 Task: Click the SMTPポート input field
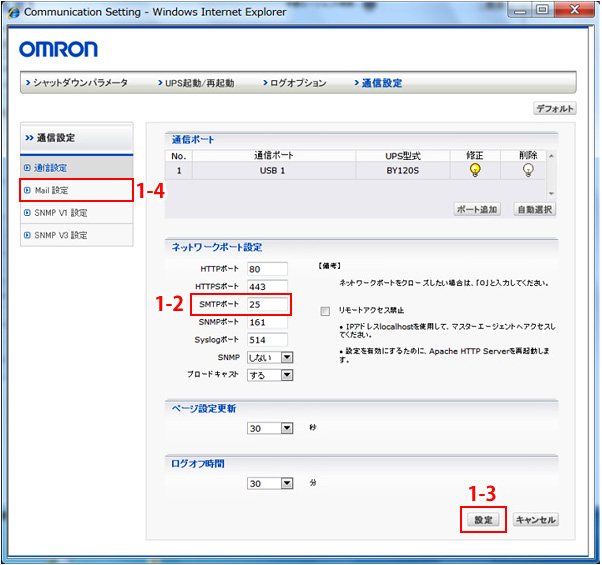[267, 305]
